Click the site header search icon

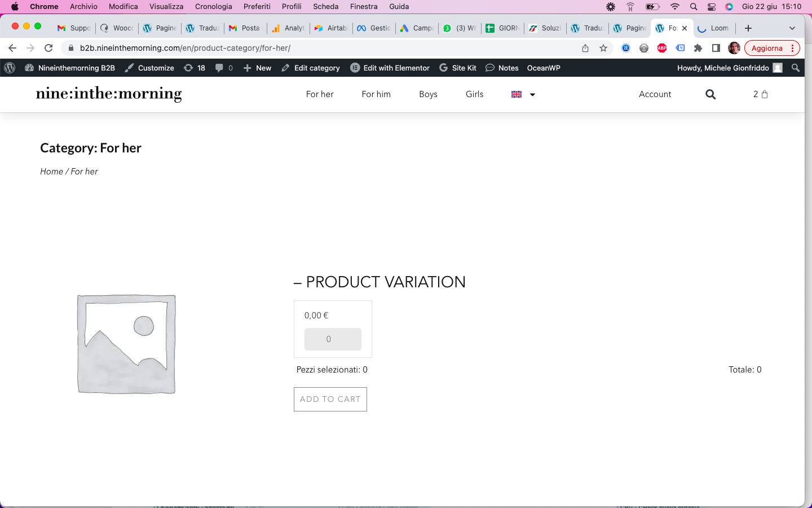(710, 94)
